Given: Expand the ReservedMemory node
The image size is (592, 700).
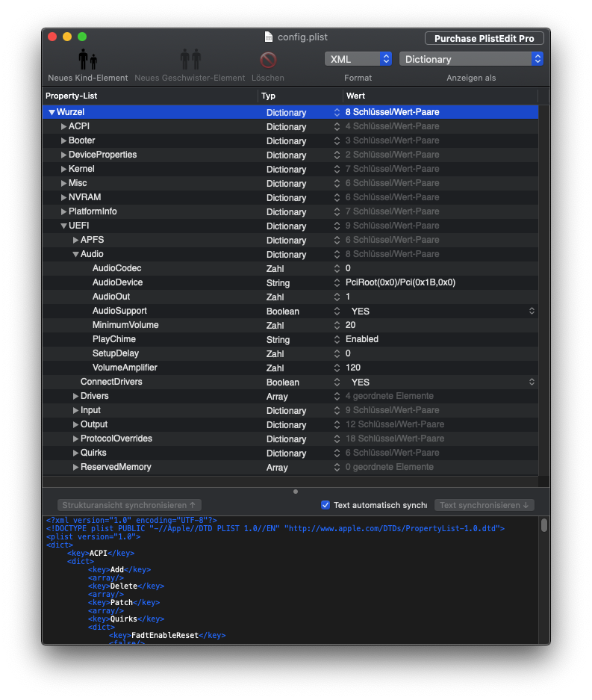Looking at the screenshot, I should [76, 467].
